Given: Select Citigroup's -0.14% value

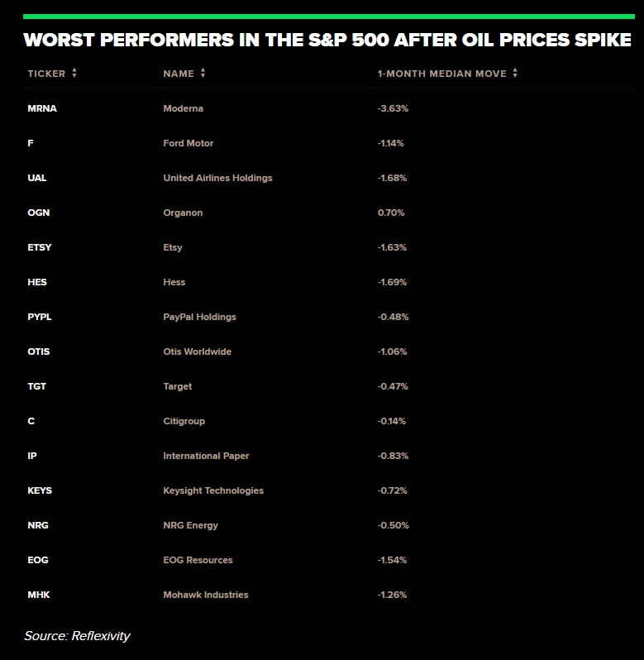Looking at the screenshot, I should pos(391,421).
